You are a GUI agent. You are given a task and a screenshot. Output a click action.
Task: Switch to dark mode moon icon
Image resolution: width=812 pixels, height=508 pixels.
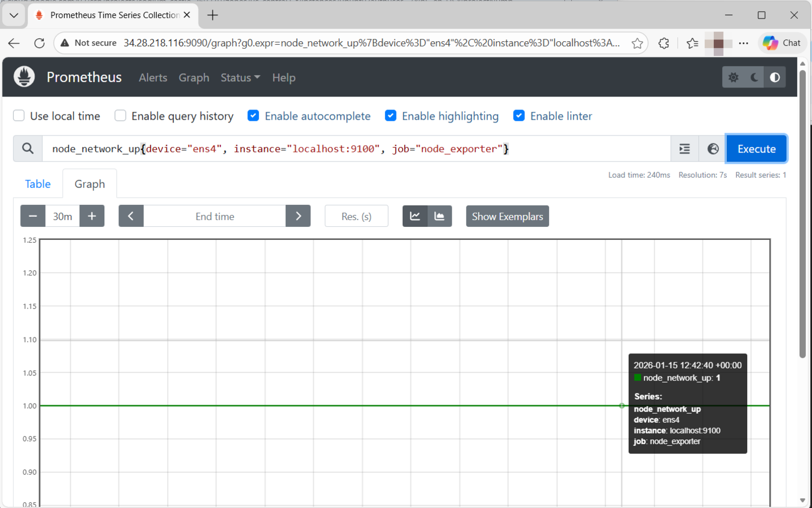754,77
